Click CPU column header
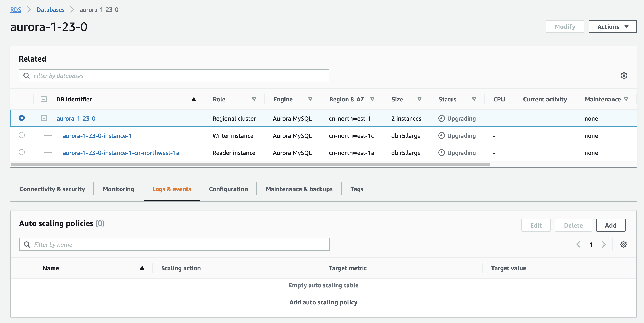 tap(499, 99)
